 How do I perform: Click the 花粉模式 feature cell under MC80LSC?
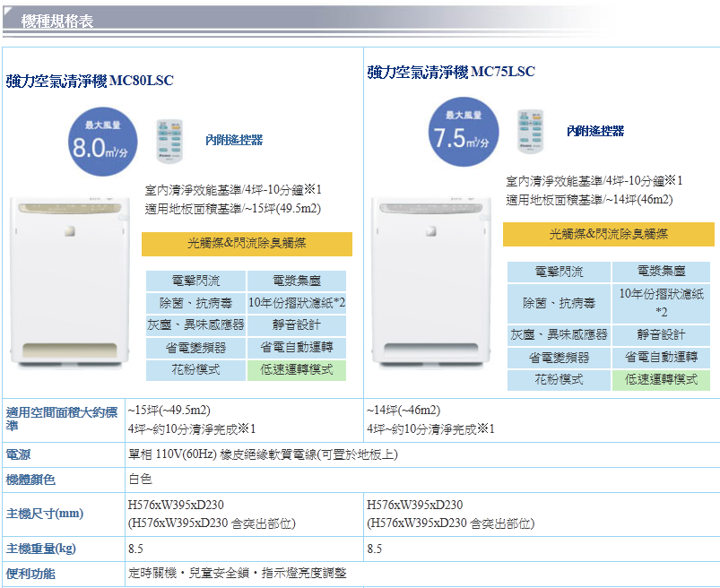[195, 369]
